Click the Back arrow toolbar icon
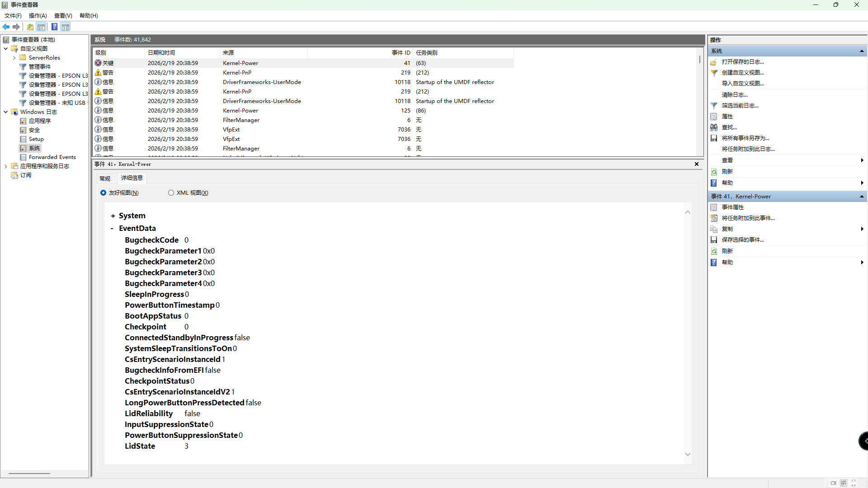Image resolution: width=868 pixels, height=488 pixels. coord(6,27)
